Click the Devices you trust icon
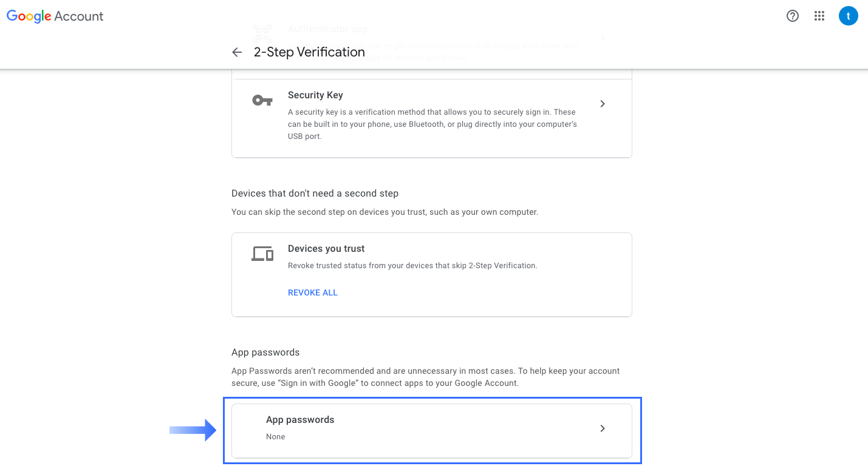Viewport: 868px width, 466px height. (262, 253)
